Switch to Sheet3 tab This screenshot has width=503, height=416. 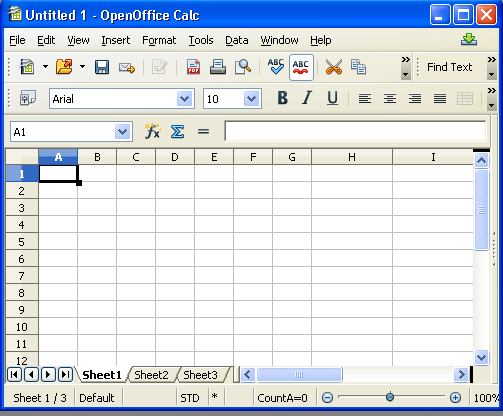pyautogui.click(x=200, y=375)
